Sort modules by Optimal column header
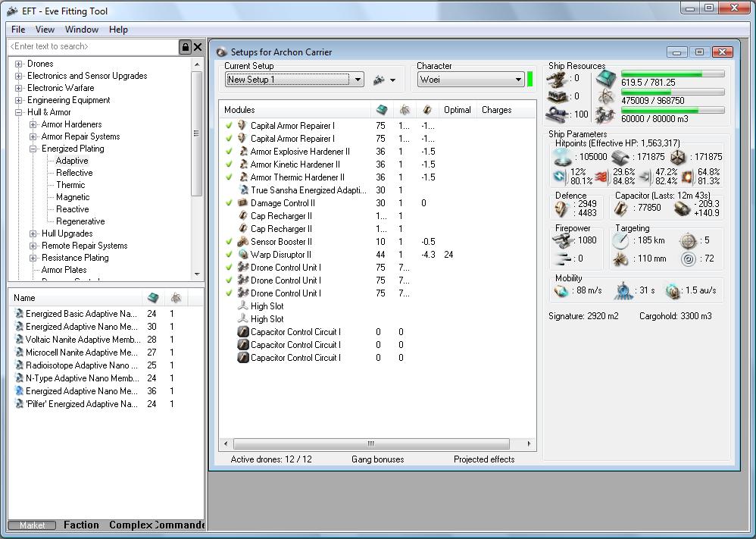756x539 pixels. (x=457, y=110)
